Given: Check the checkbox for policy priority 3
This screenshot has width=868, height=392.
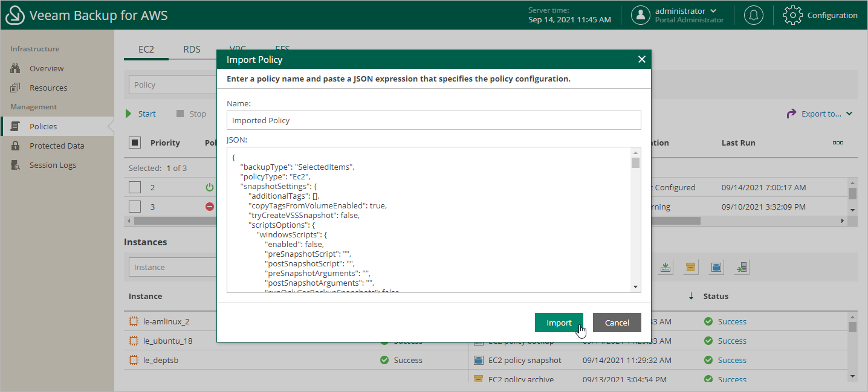Looking at the screenshot, I should coord(134,207).
